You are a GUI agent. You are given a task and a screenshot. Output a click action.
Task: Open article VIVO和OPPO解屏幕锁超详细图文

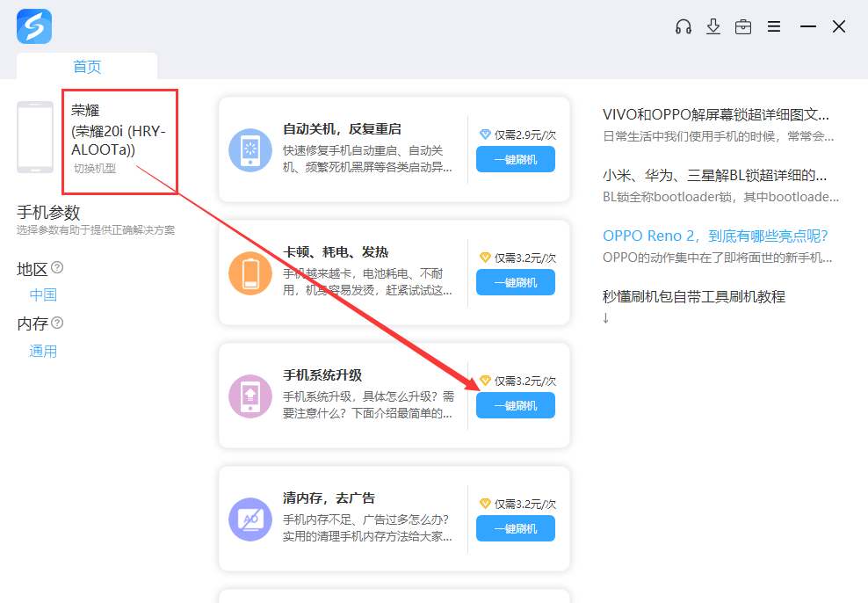click(716, 114)
